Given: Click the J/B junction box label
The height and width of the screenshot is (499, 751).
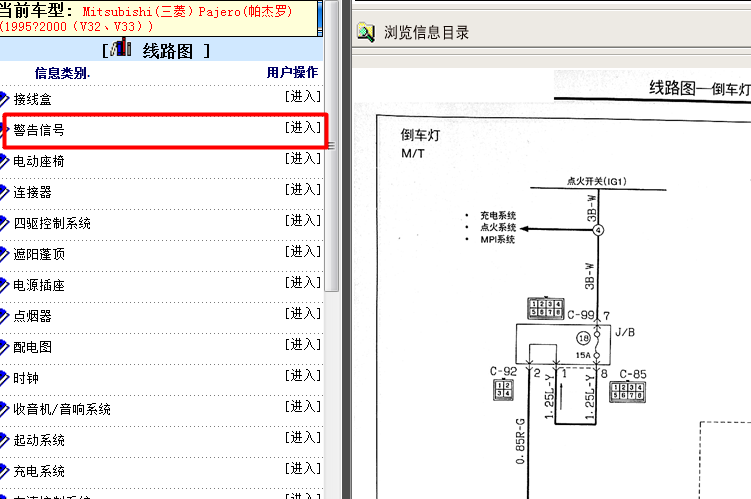Looking at the screenshot, I should click(625, 332).
